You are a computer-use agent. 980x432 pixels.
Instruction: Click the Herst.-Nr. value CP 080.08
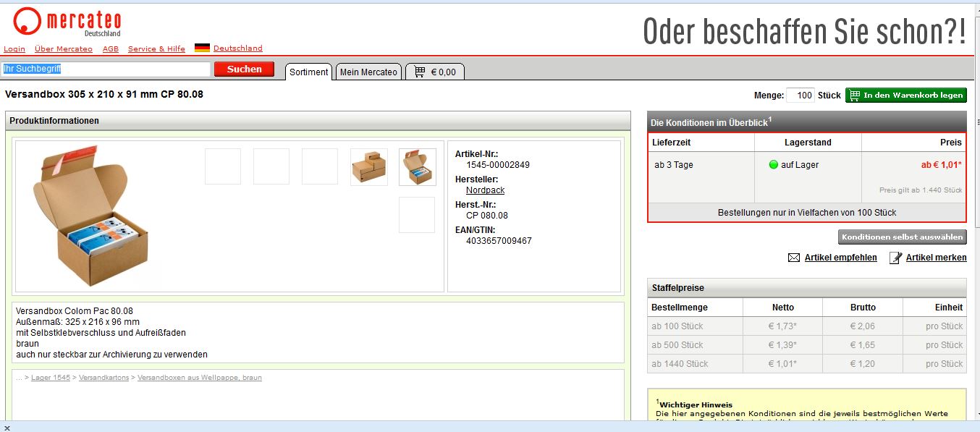point(487,216)
